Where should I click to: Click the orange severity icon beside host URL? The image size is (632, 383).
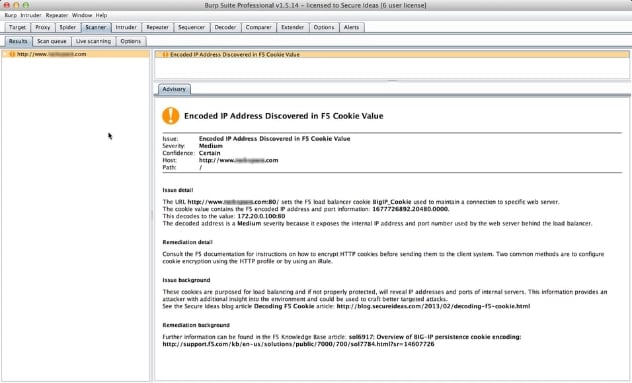12,54
